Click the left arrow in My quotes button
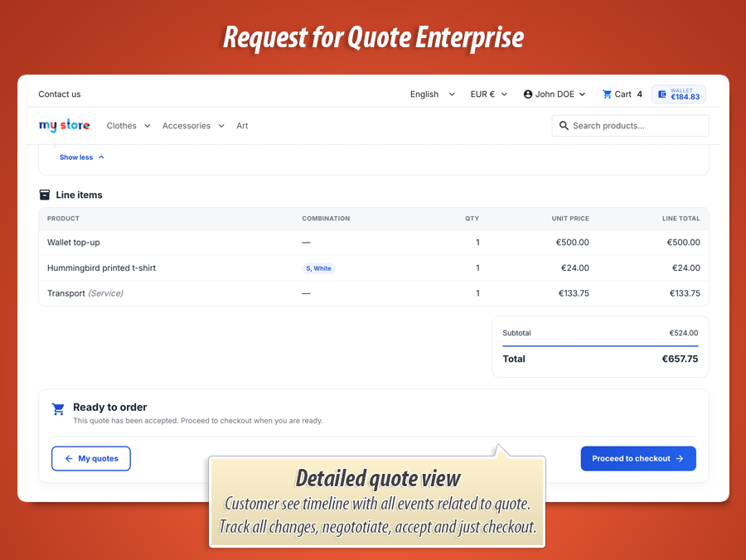The height and width of the screenshot is (560, 746). (x=69, y=459)
